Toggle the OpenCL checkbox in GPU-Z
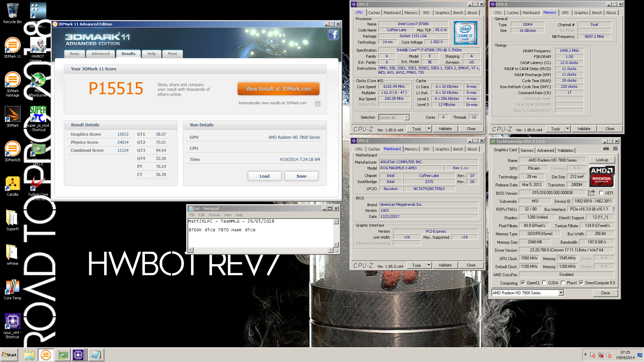This screenshot has width=644, height=362. 523,283
